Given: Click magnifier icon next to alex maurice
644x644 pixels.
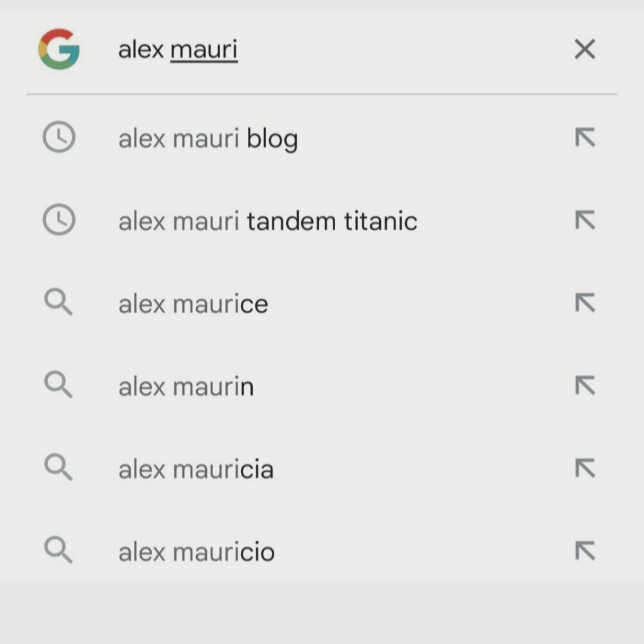Looking at the screenshot, I should [58, 303].
